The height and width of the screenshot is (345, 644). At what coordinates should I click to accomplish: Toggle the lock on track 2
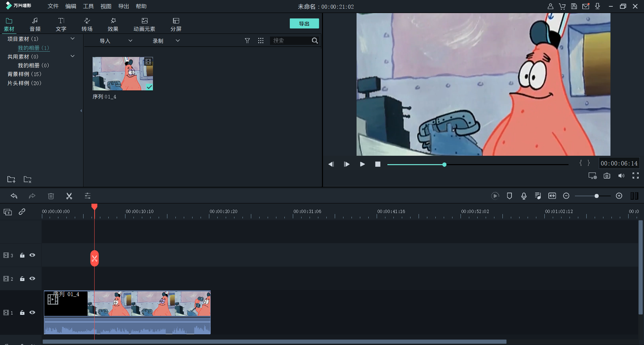point(22,279)
